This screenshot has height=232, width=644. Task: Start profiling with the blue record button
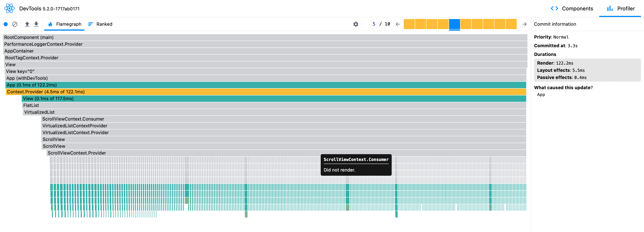coord(6,24)
